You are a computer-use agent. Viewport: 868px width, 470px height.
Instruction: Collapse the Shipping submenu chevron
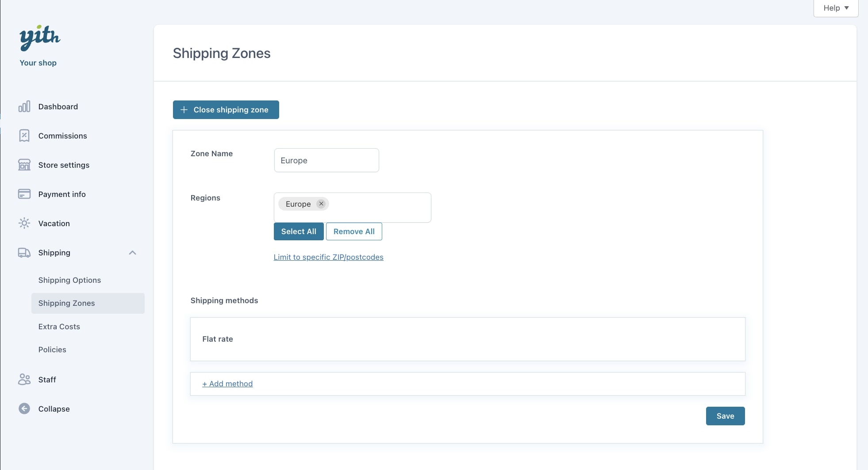[x=132, y=253]
